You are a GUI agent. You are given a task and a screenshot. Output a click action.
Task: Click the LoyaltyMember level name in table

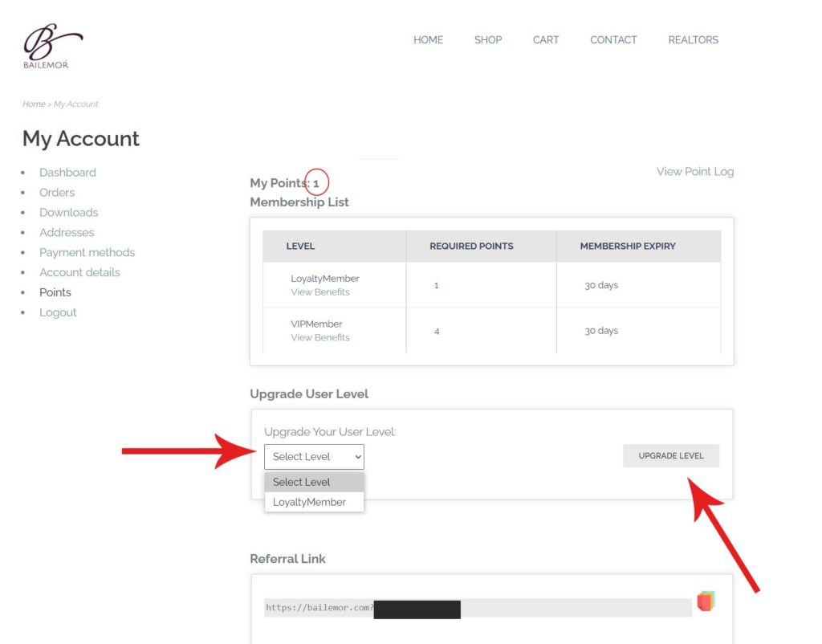325,279
